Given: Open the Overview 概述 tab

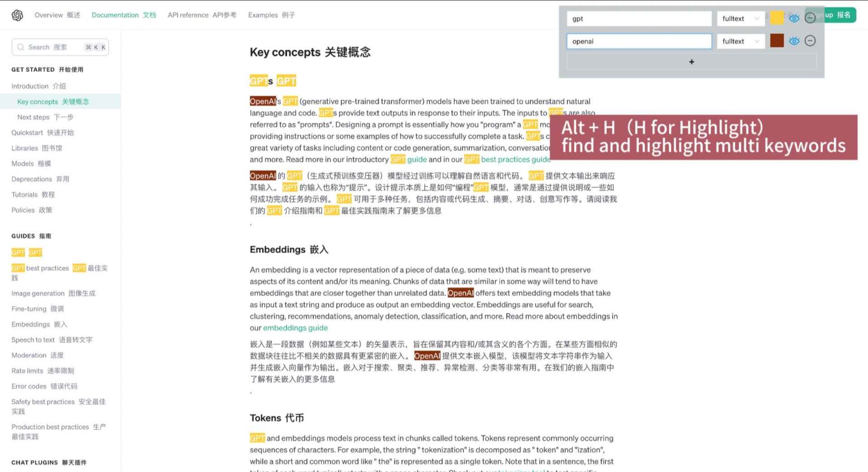Looking at the screenshot, I should point(58,15).
